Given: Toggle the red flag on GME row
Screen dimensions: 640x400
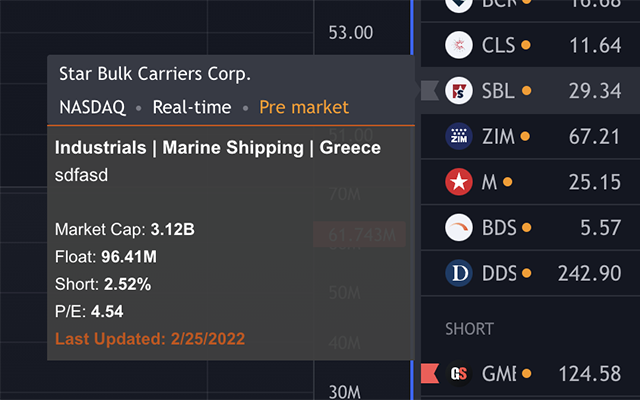Looking at the screenshot, I should tap(430, 374).
